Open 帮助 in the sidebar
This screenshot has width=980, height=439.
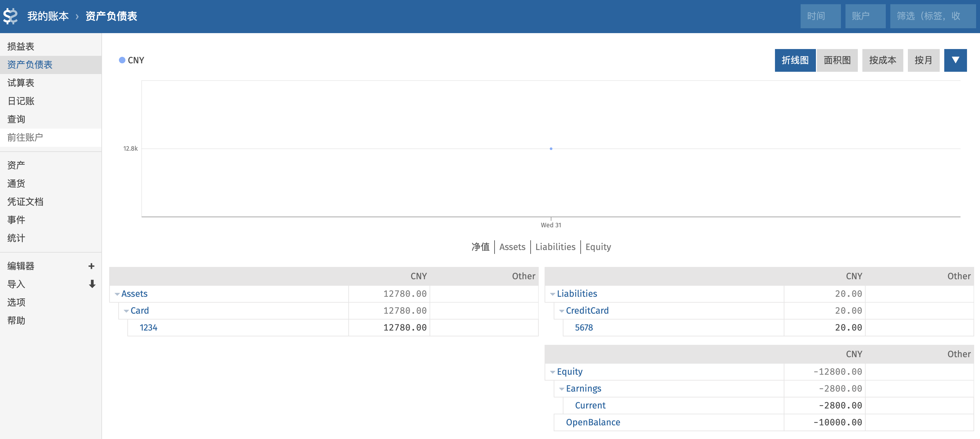pyautogui.click(x=51, y=321)
